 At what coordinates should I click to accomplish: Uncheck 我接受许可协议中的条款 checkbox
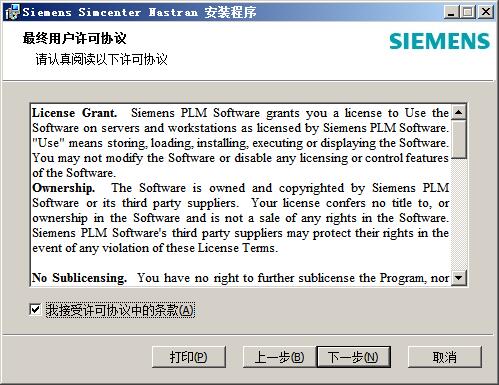click(35, 310)
